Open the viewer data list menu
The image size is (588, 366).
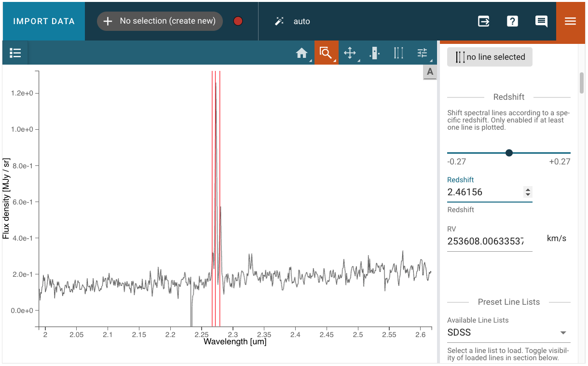point(15,53)
